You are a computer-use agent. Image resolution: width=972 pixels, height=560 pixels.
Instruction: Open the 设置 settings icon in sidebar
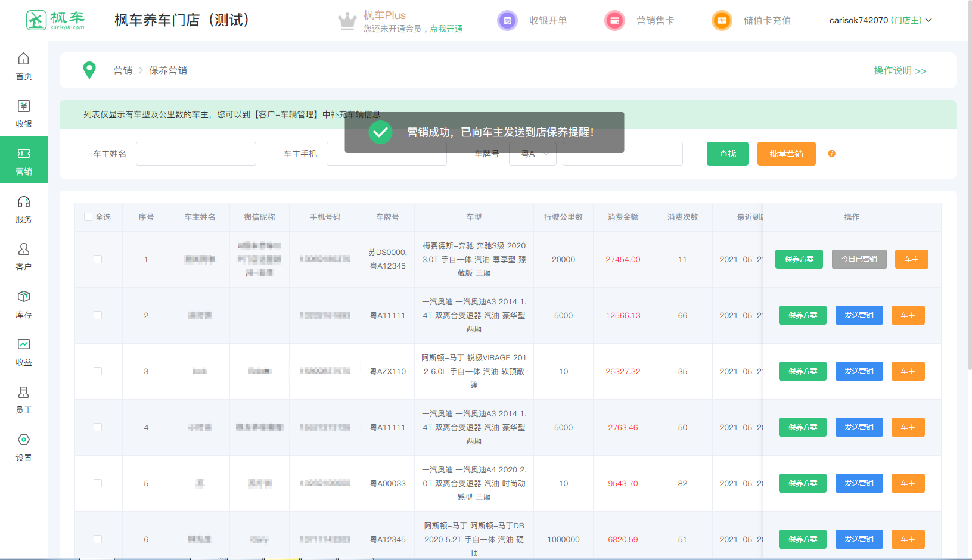pos(23,440)
